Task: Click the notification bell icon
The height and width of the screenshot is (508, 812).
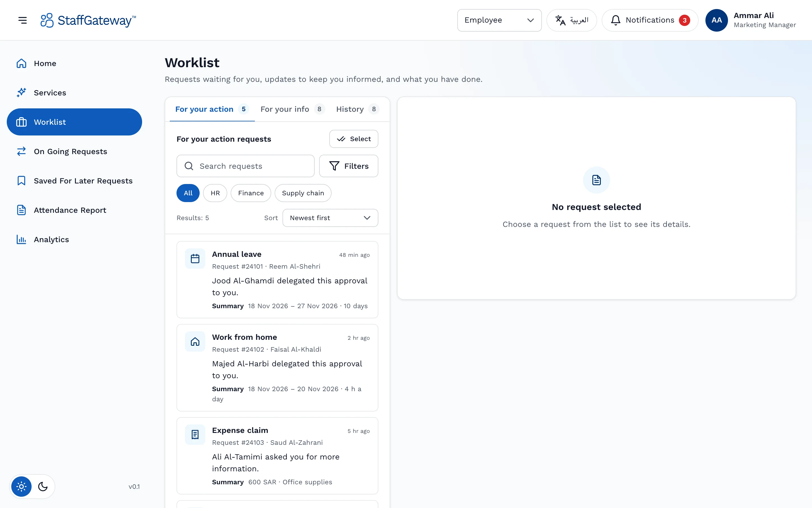Action: (x=615, y=20)
